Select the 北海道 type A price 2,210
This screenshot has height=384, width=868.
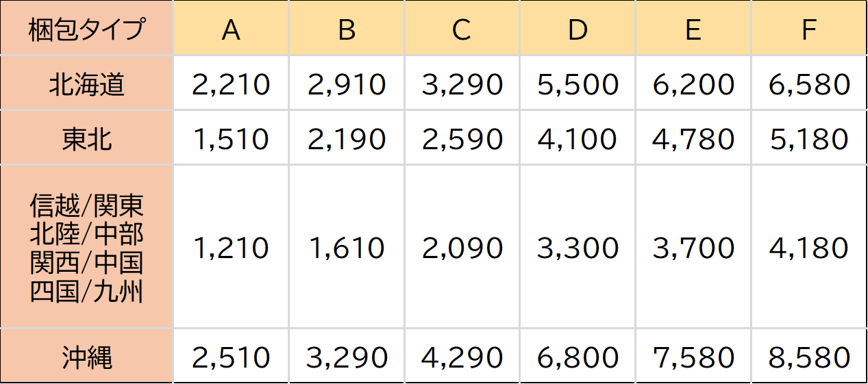point(231,85)
